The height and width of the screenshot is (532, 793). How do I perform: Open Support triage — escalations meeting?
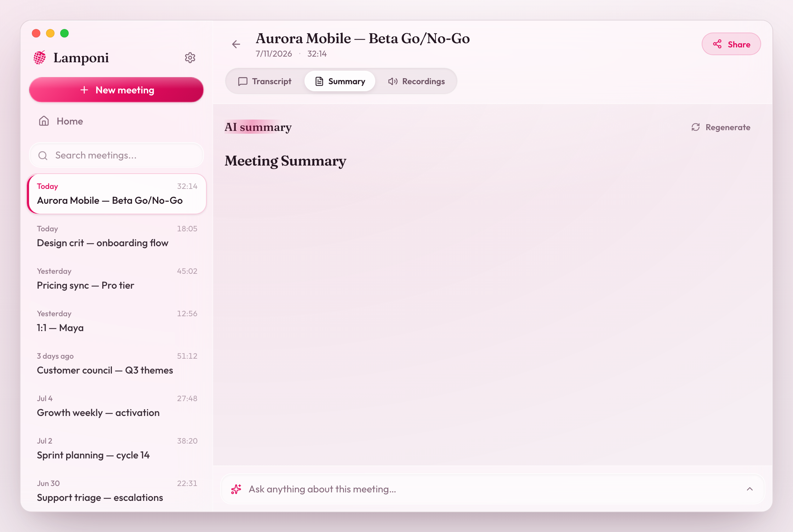click(x=116, y=491)
